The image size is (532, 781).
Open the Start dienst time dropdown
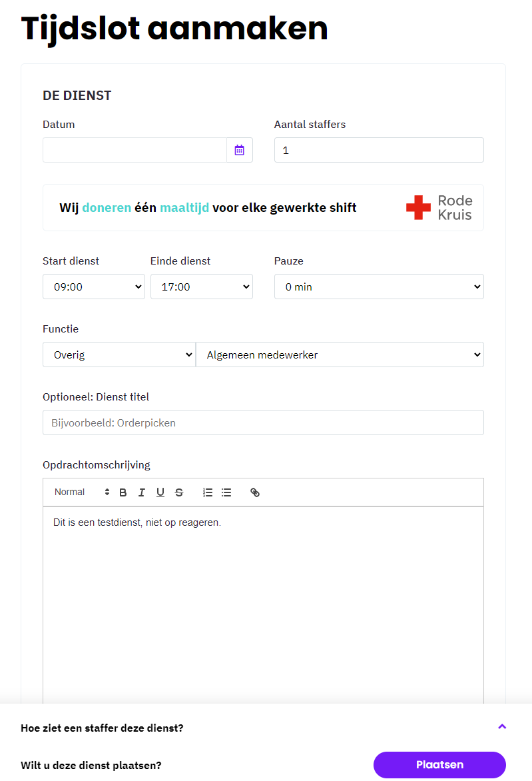click(94, 287)
